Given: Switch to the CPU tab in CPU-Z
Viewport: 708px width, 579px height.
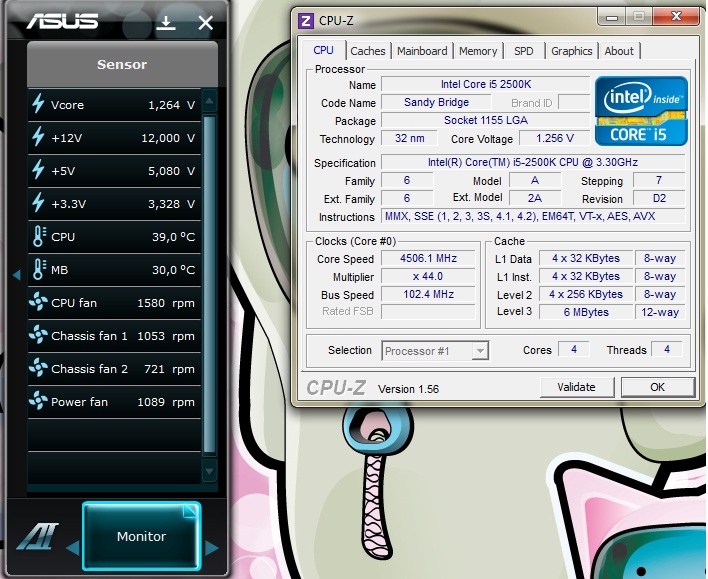Looking at the screenshot, I should pyautogui.click(x=323, y=51).
